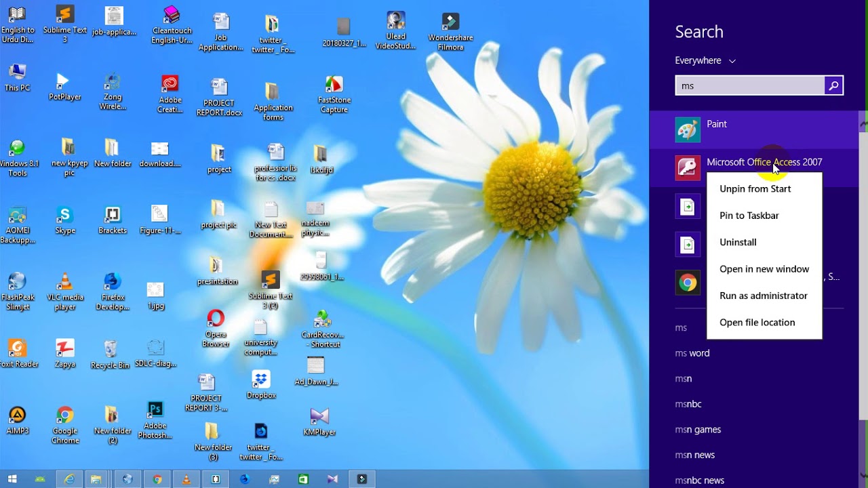Open Wondershare Filmora shortcut
Screen dimensions: 868x488
pyautogui.click(x=450, y=31)
